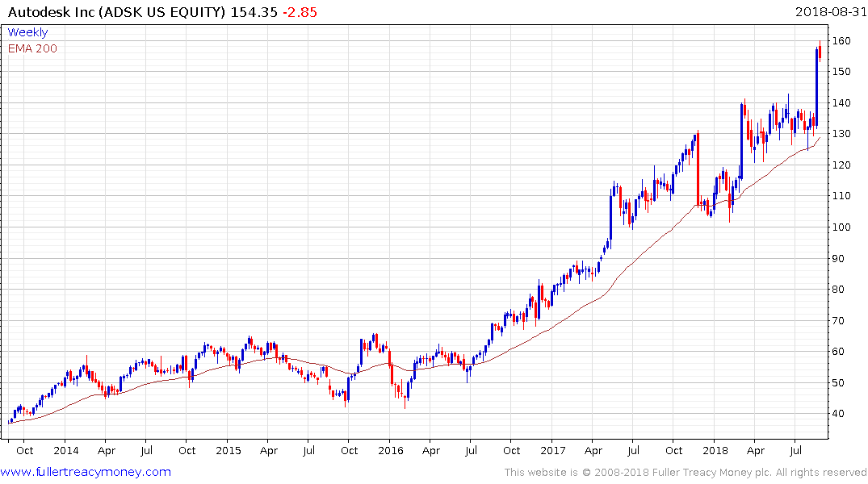Click the EMA 200 legend label
Screen dimensions: 868x484
click(32, 48)
